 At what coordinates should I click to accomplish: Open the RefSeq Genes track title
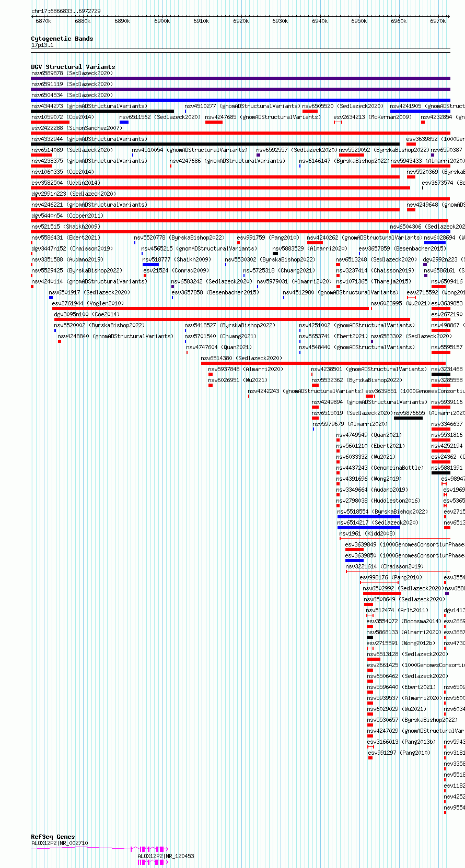click(53, 837)
